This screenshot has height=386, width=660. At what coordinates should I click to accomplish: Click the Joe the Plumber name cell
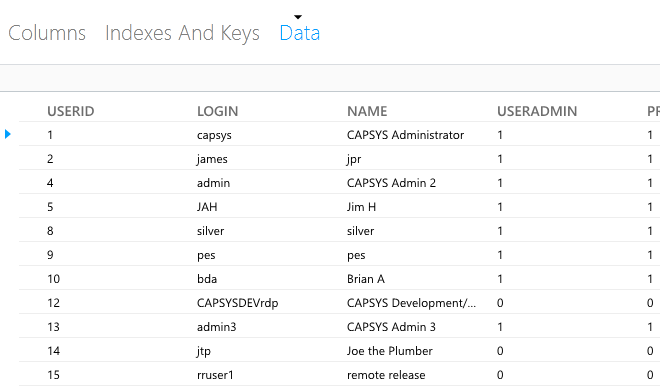pos(390,351)
